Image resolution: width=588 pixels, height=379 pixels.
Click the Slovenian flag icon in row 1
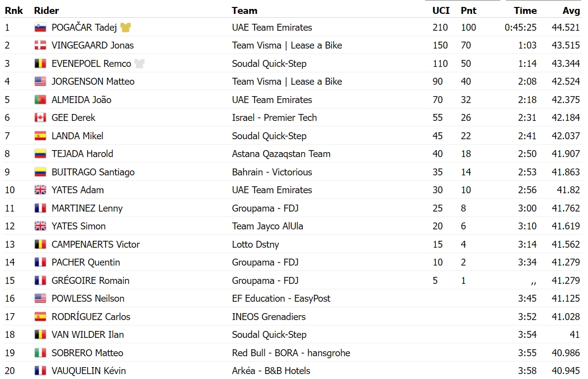coord(40,27)
